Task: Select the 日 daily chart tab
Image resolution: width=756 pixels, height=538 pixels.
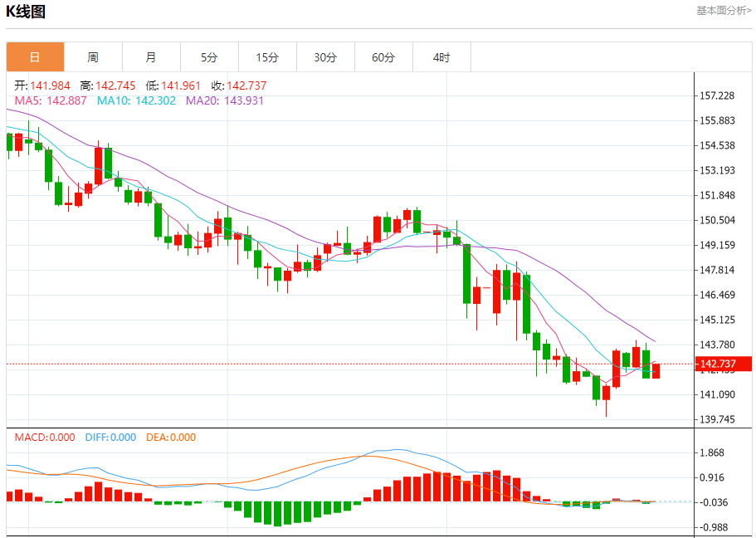Action: pos(35,57)
